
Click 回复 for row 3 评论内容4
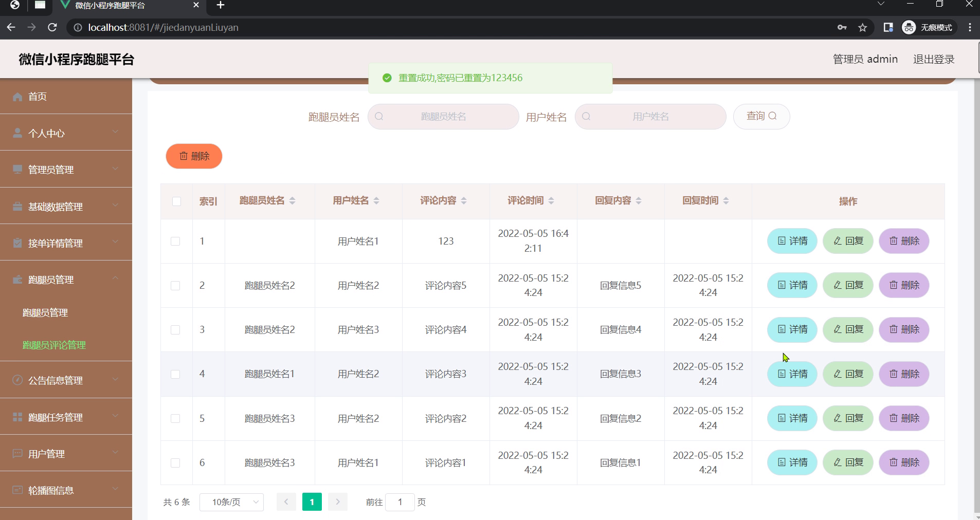(848, 329)
